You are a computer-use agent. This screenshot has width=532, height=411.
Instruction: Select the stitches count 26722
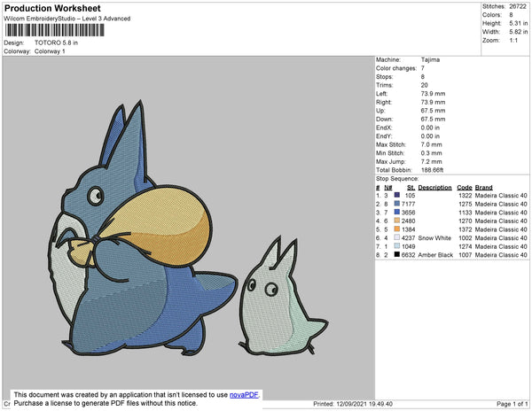518,6
